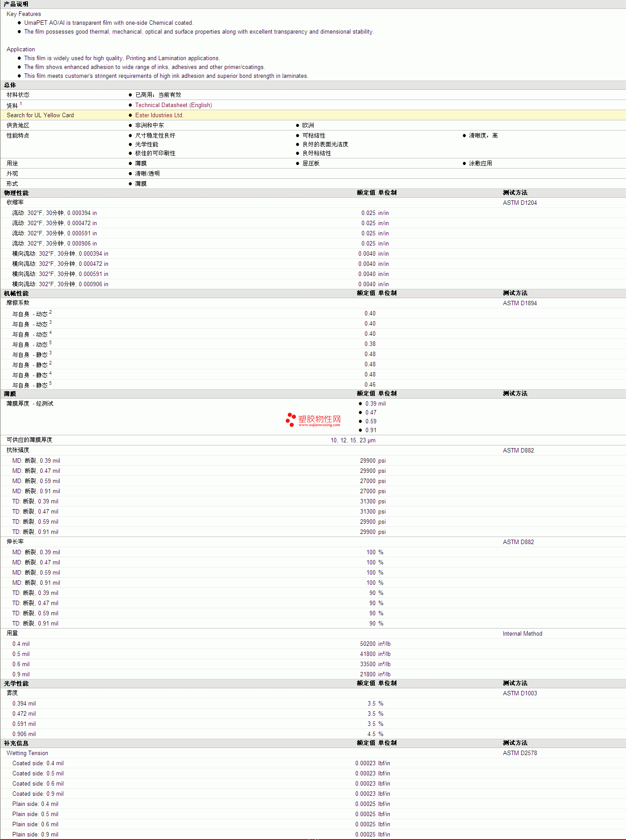The height and width of the screenshot is (840, 626).
Task: Click the Search for UL Yellow Card row label
Action: 40,115
